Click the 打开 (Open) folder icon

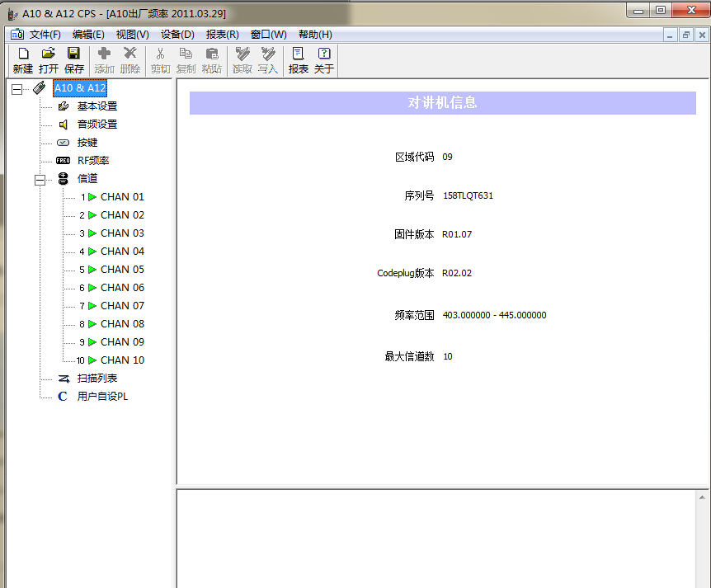(x=49, y=54)
